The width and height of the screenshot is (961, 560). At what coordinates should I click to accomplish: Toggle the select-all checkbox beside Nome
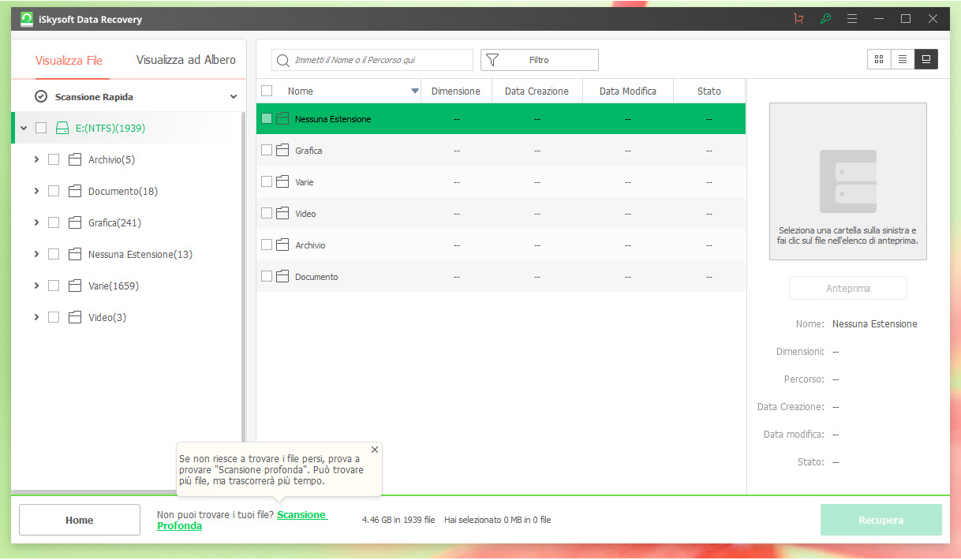(x=267, y=91)
